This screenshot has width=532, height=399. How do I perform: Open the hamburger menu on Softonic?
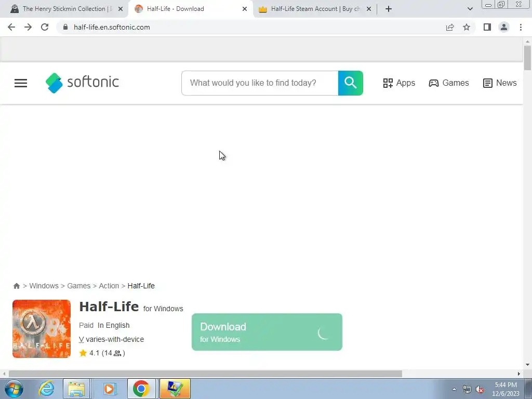click(x=21, y=83)
